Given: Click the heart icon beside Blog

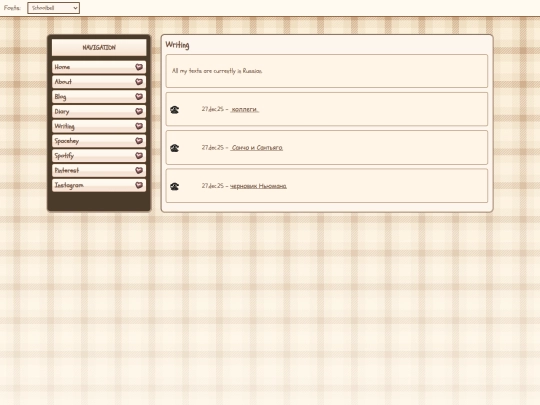Looking at the screenshot, I should tap(139, 96).
